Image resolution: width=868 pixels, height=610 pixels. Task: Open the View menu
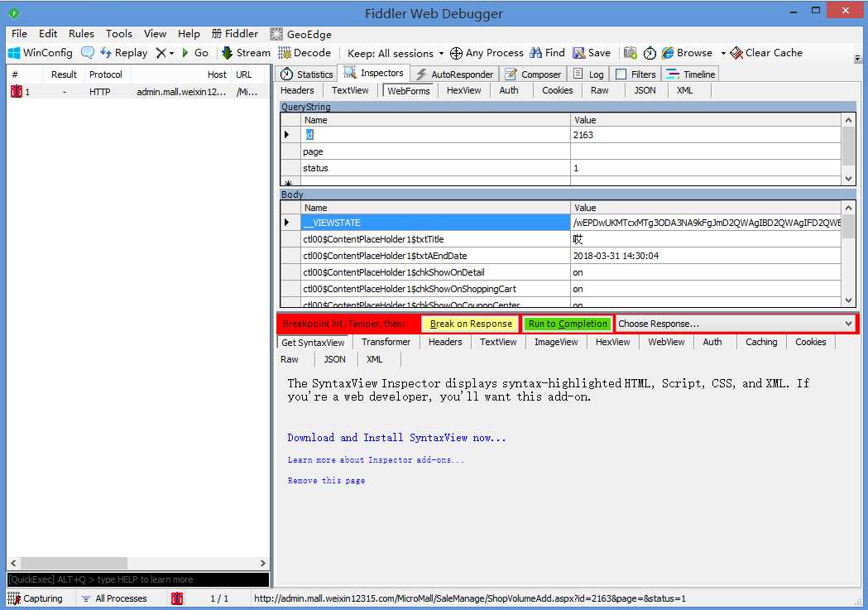coord(155,34)
